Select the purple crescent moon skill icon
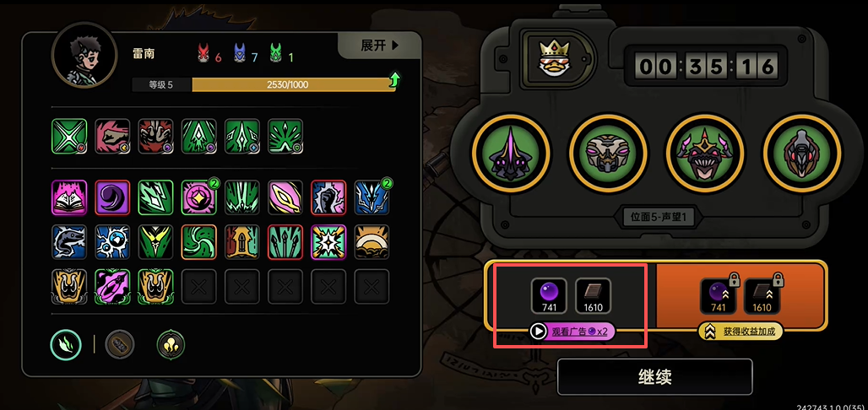Screen dimensions: 868x410 click(x=112, y=197)
